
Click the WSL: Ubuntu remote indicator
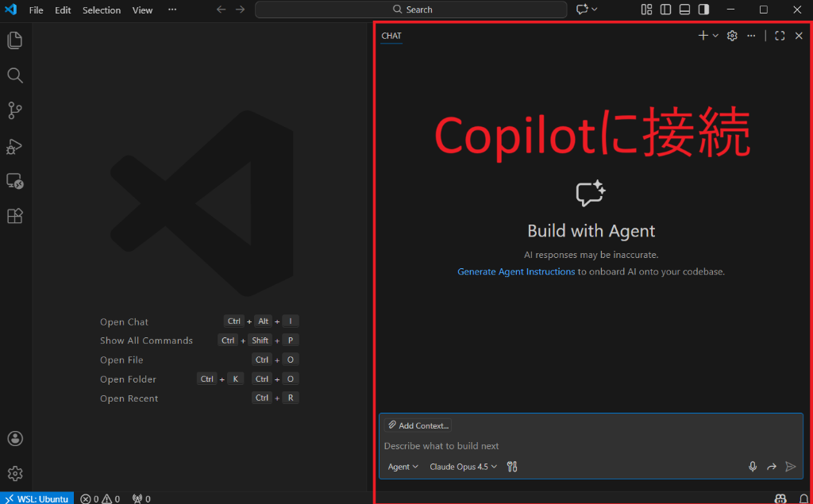pos(37,498)
